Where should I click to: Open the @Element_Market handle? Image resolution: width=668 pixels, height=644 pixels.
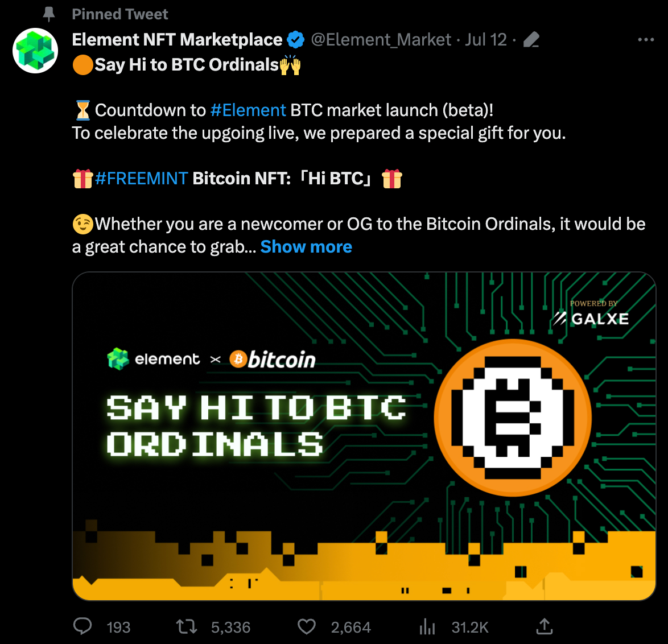(381, 40)
